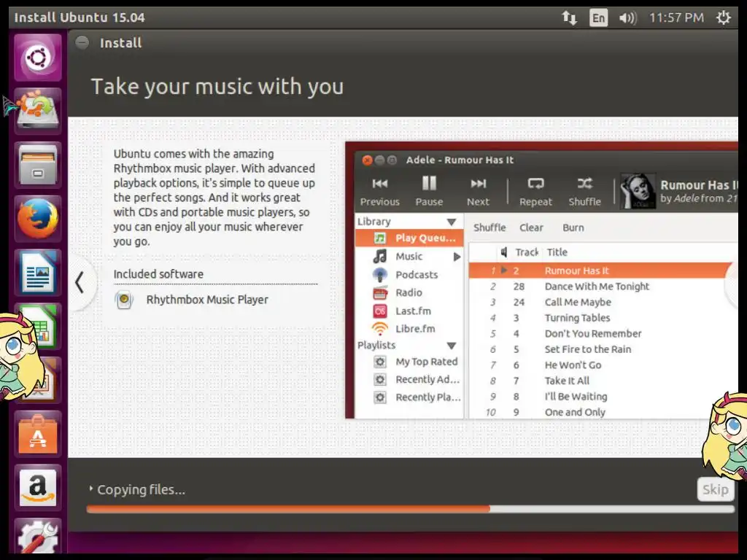Select Last.fm in the library sidebar
Image resolution: width=747 pixels, height=560 pixels.
pos(409,311)
